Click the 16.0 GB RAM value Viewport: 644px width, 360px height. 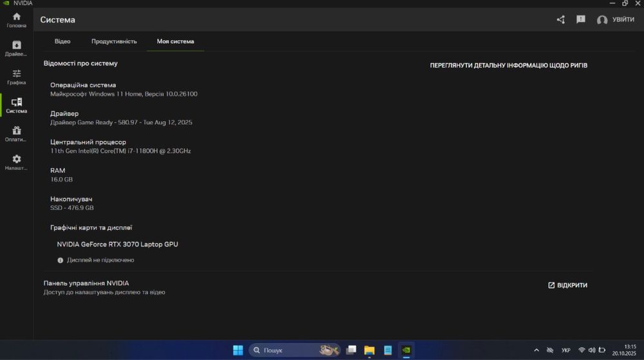point(61,180)
